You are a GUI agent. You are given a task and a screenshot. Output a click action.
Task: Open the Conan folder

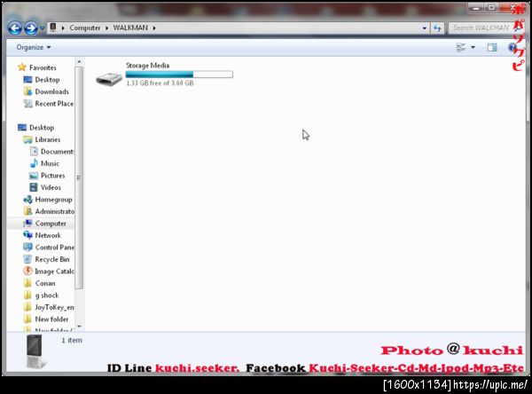pyautogui.click(x=45, y=283)
